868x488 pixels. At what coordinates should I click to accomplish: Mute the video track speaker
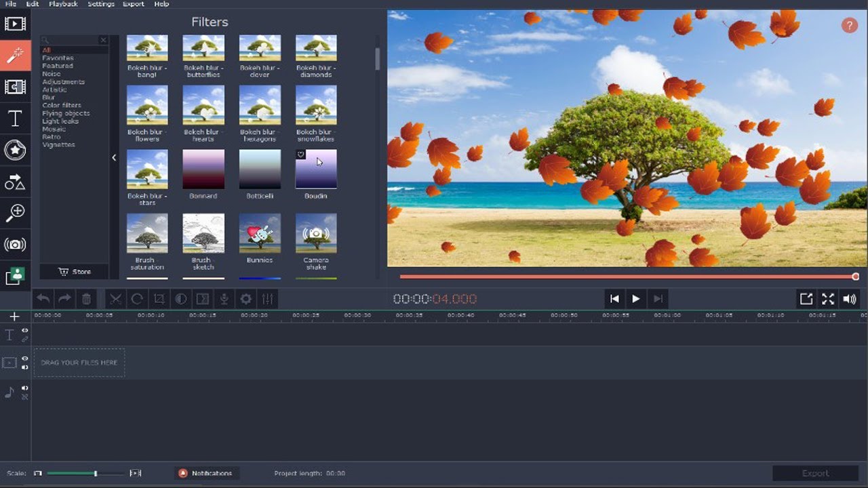pyautogui.click(x=24, y=367)
